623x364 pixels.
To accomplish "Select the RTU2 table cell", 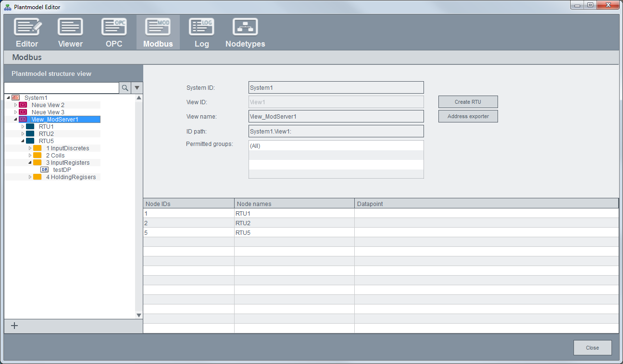I will pos(294,223).
